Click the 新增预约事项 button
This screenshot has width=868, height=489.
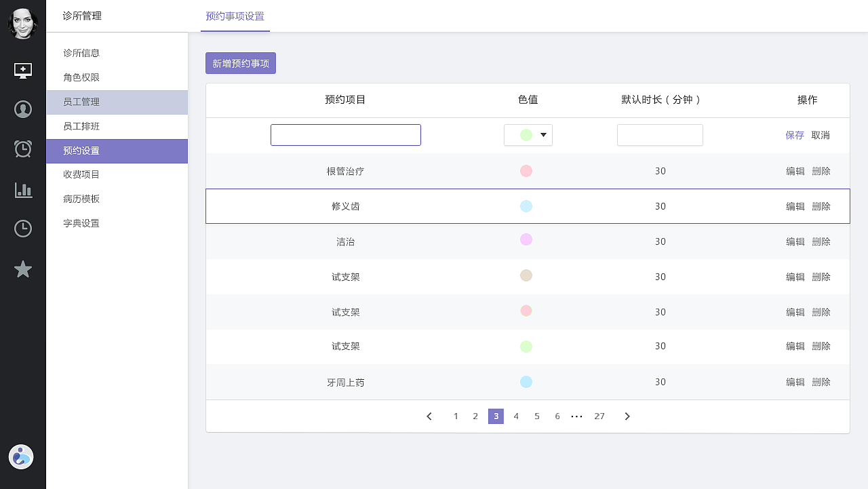point(240,62)
